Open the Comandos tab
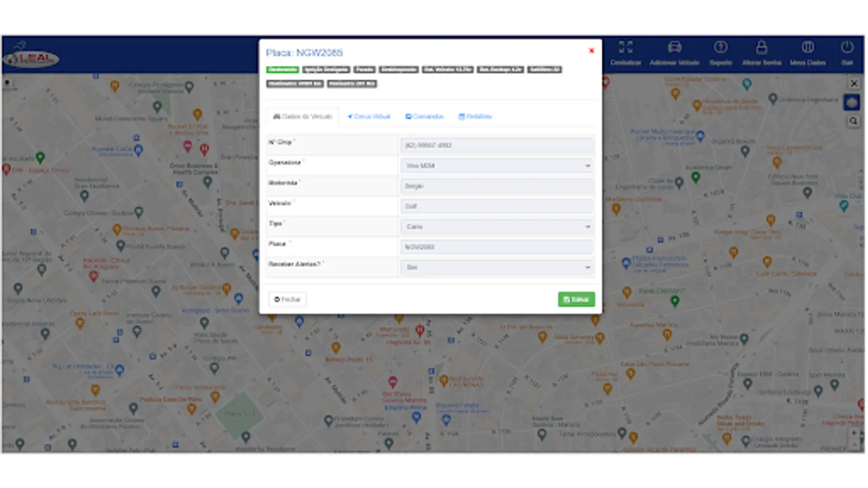The width and height of the screenshot is (868, 488). 425,116
